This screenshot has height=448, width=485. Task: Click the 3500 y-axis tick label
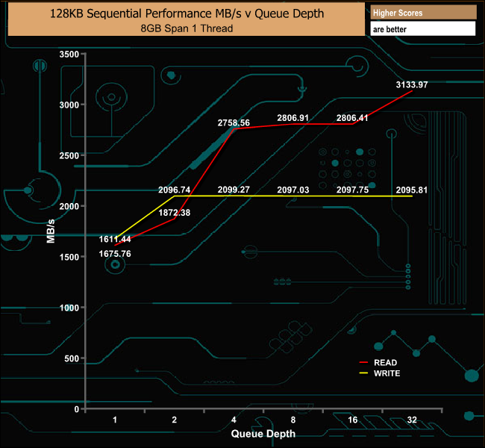point(69,55)
